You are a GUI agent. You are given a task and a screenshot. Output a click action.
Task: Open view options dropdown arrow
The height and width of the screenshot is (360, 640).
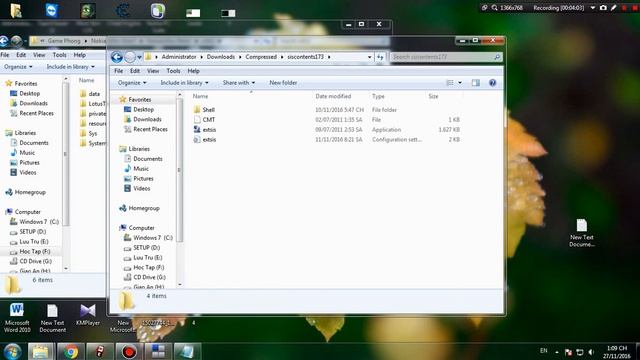460,83
